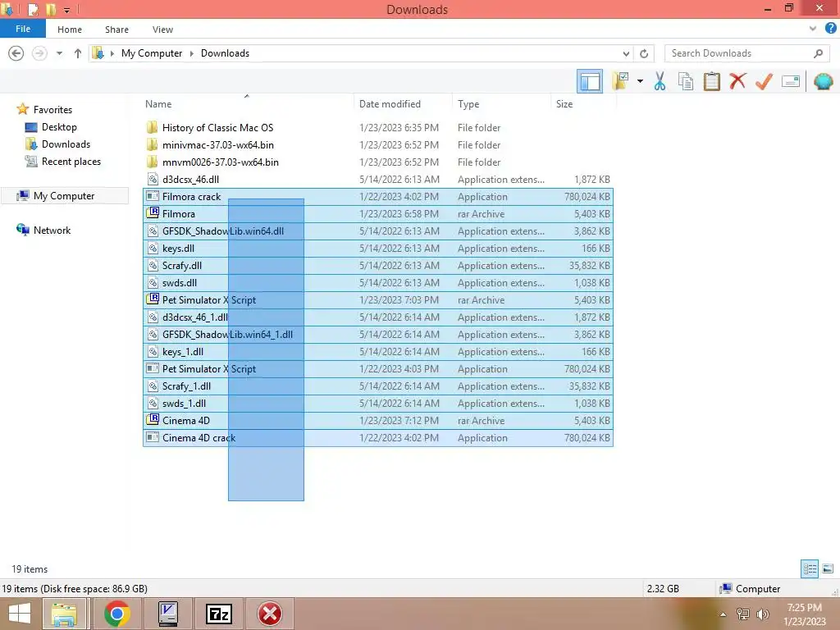Click the Copy toolbar icon
The image size is (840, 630).
(685, 81)
